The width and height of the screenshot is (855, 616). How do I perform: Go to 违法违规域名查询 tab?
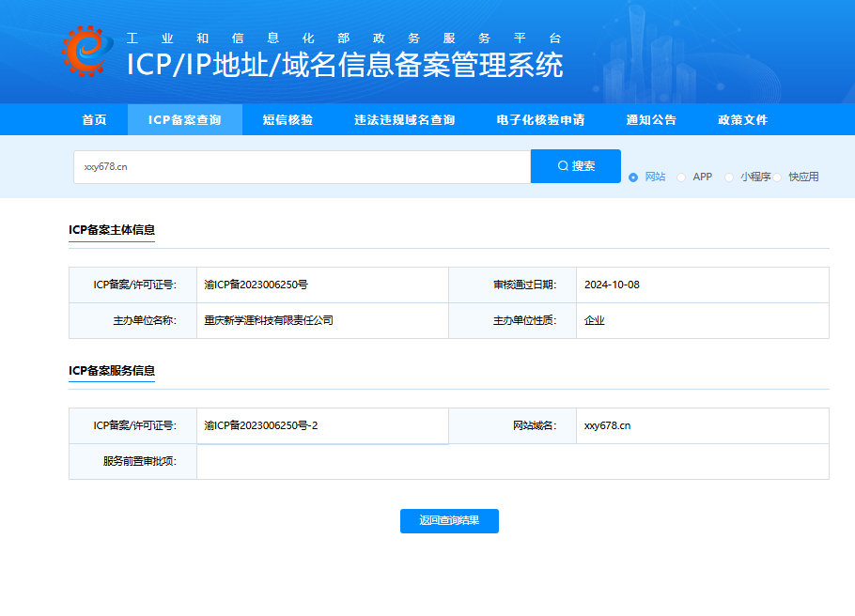coord(404,120)
